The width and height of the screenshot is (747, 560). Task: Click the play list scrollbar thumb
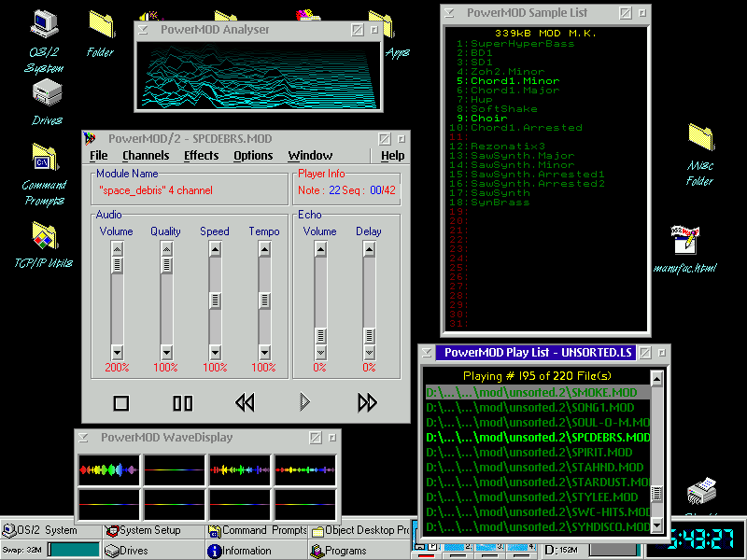point(657,494)
